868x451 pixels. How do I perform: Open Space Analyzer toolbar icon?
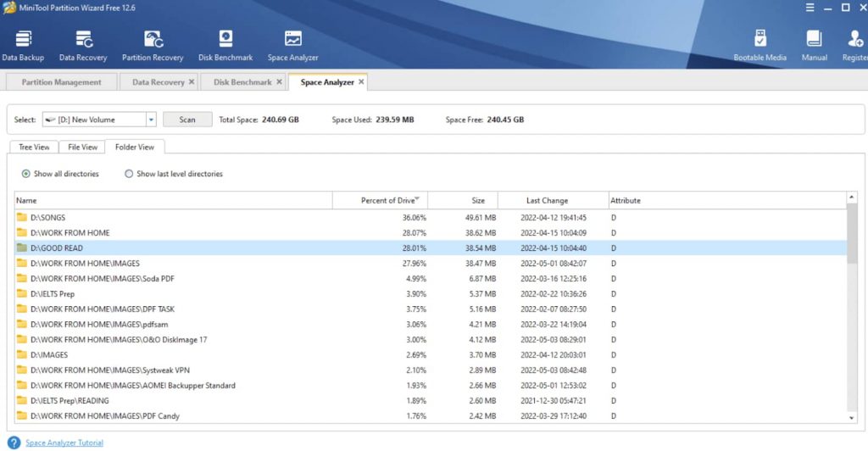click(x=292, y=39)
